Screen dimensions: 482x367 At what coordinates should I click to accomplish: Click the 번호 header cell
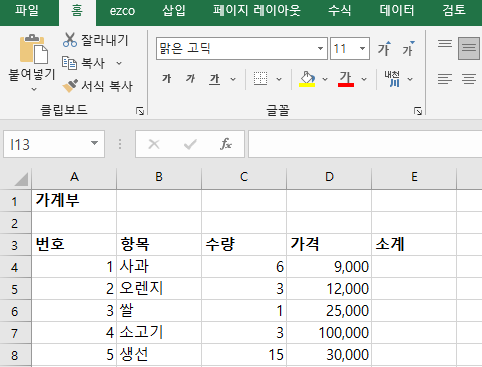74,245
